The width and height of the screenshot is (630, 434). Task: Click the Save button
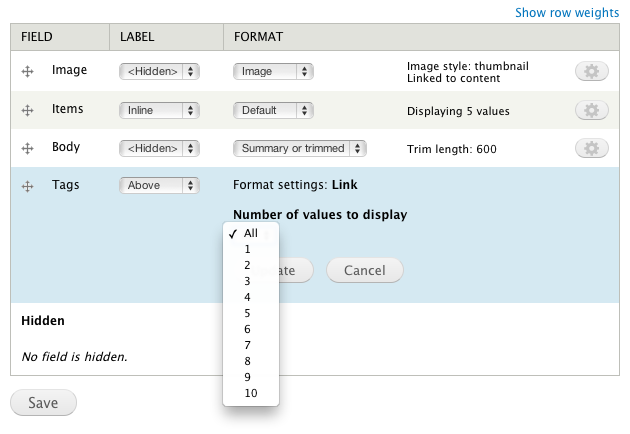tap(43, 403)
